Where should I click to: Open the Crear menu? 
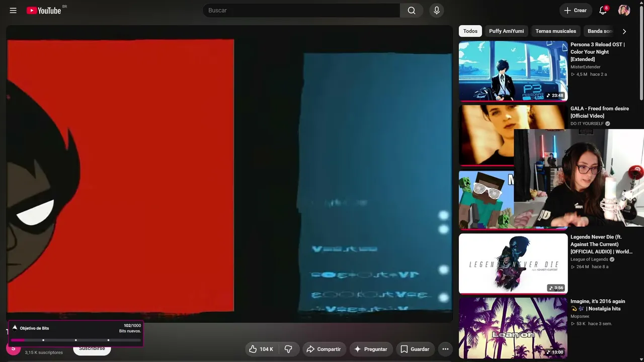576,11
